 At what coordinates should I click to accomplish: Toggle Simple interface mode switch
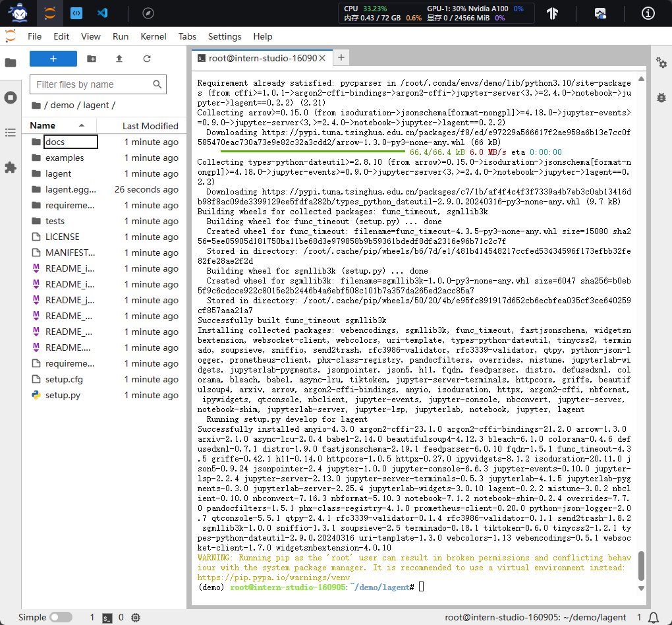[x=61, y=617]
